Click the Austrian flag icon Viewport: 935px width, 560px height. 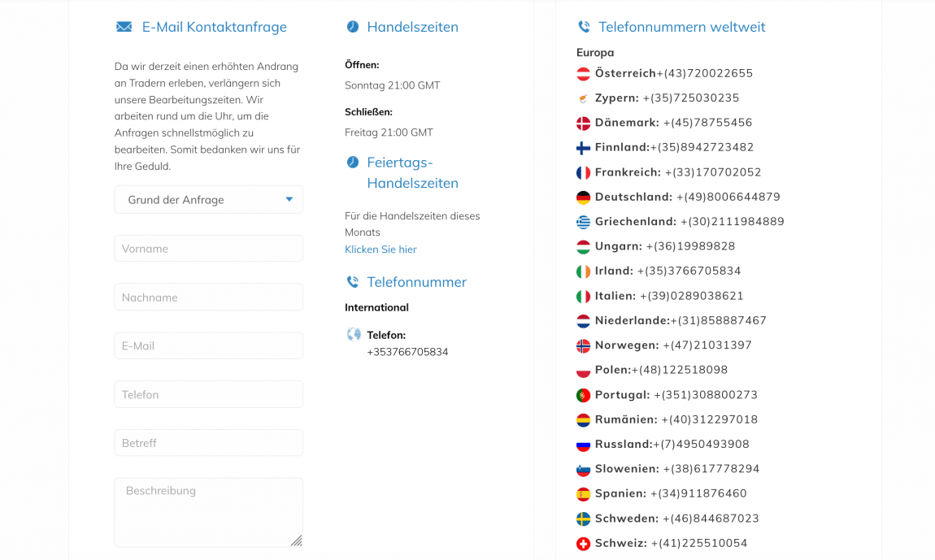583,74
